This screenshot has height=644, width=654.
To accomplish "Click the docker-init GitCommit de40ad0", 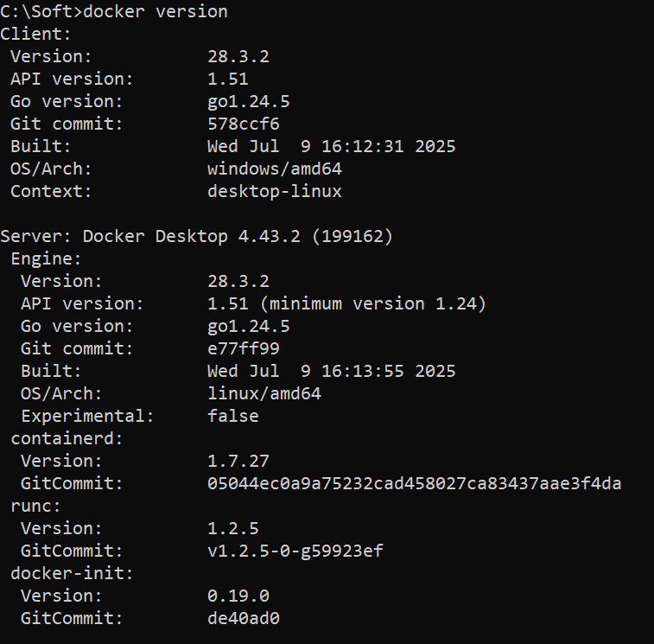I will tap(244, 618).
